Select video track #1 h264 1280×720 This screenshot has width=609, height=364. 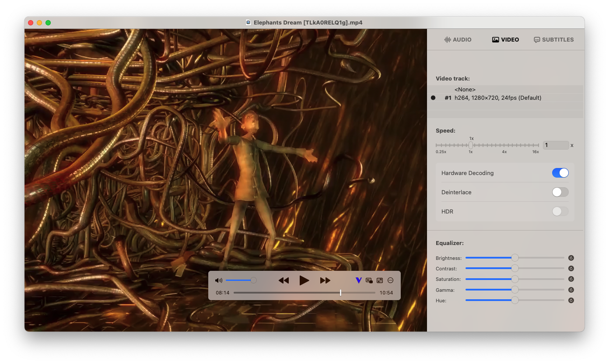coord(505,98)
